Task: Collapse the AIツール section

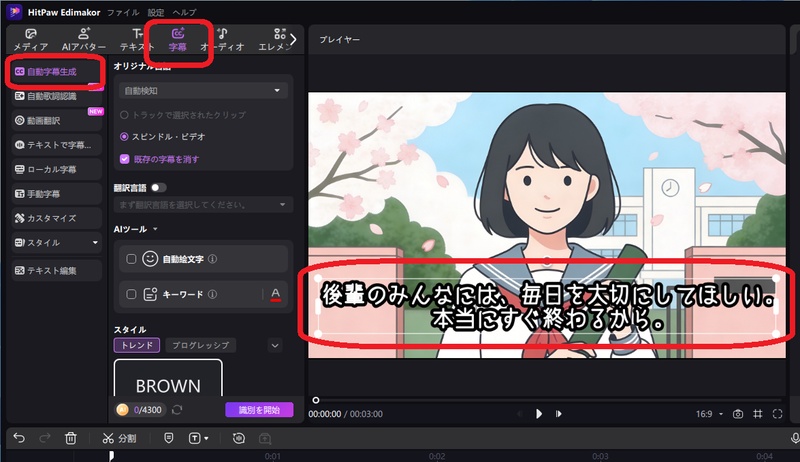Action: click(155, 229)
